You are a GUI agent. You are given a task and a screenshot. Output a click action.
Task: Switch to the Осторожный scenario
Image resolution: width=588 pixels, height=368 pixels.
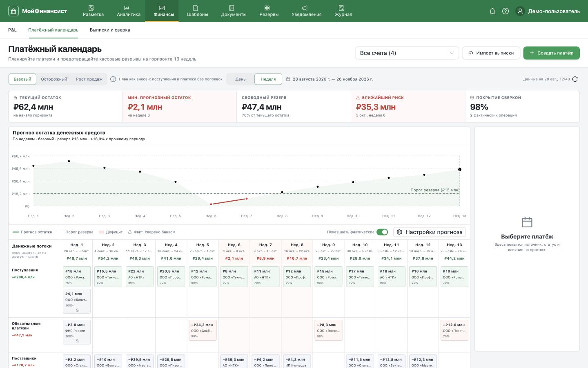[x=54, y=79]
